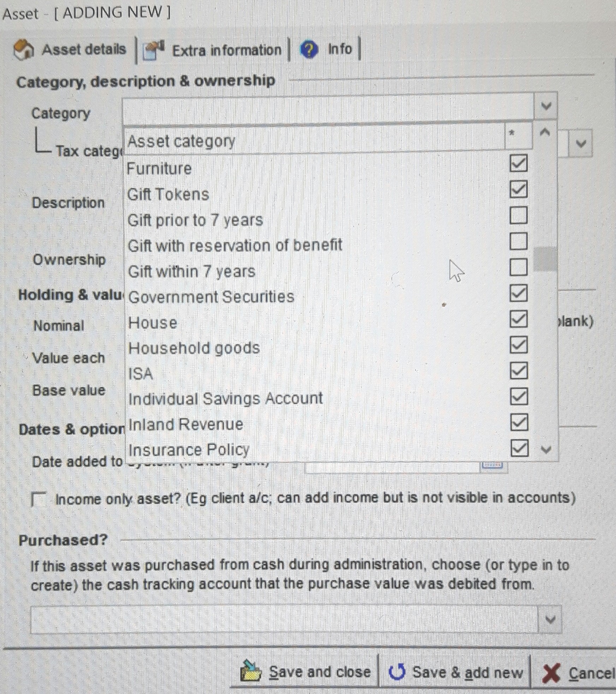Click the date picker calendar icon
The image size is (616, 694).
[x=493, y=465]
